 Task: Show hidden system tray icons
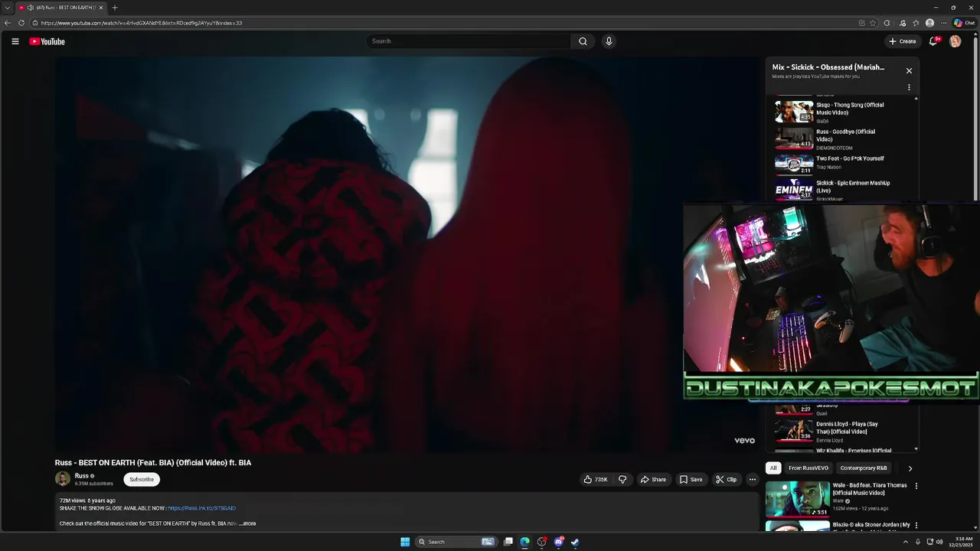(x=906, y=542)
